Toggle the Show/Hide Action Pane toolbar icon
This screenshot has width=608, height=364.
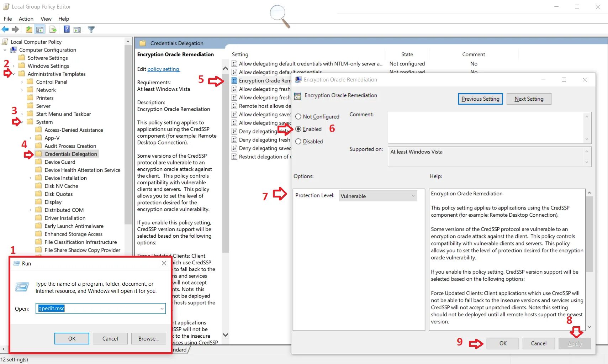tap(77, 30)
